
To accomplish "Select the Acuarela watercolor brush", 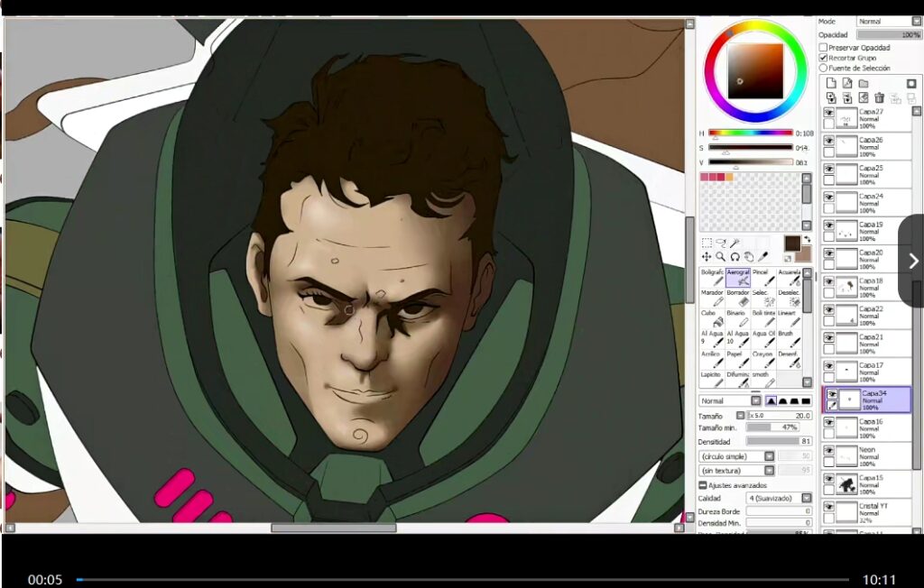I will pos(789,277).
